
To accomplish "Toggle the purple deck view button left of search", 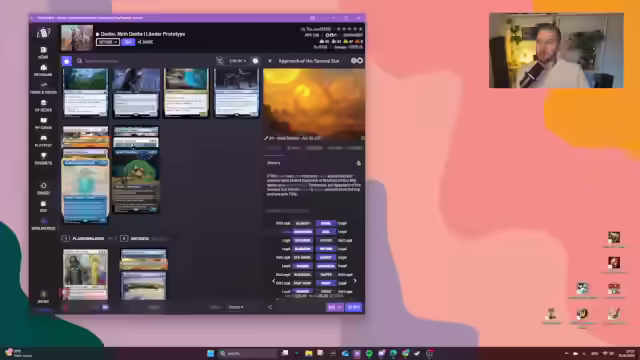I will point(67,61).
